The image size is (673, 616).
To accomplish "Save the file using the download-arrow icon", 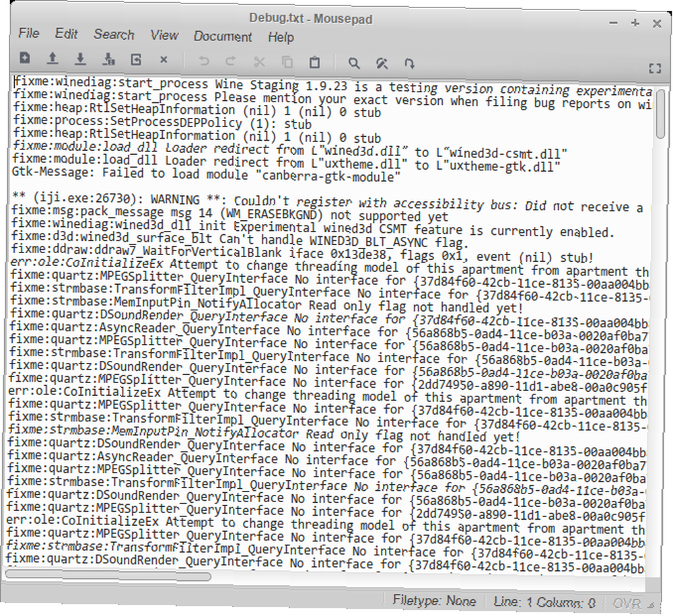I will (x=80, y=59).
